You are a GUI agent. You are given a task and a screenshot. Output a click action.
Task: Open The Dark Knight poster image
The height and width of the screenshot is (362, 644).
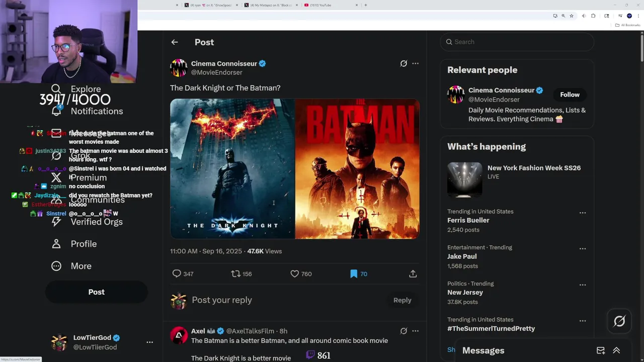pos(232,169)
